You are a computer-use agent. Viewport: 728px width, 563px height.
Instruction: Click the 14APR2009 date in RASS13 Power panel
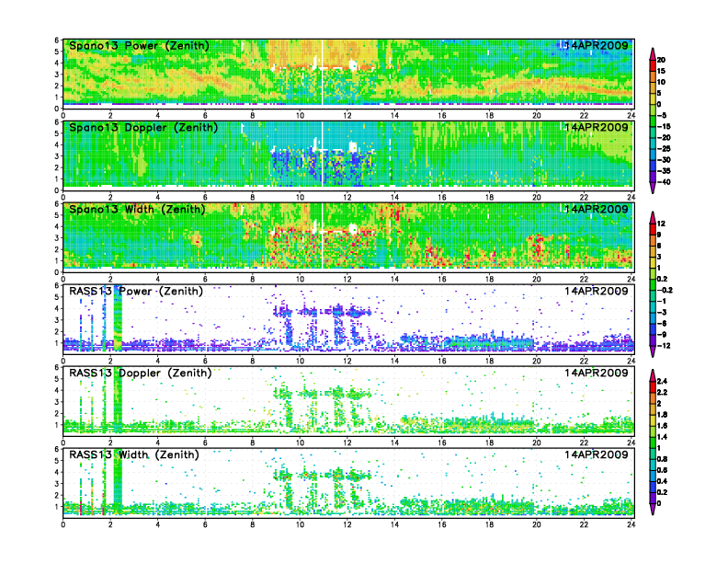[x=597, y=292]
